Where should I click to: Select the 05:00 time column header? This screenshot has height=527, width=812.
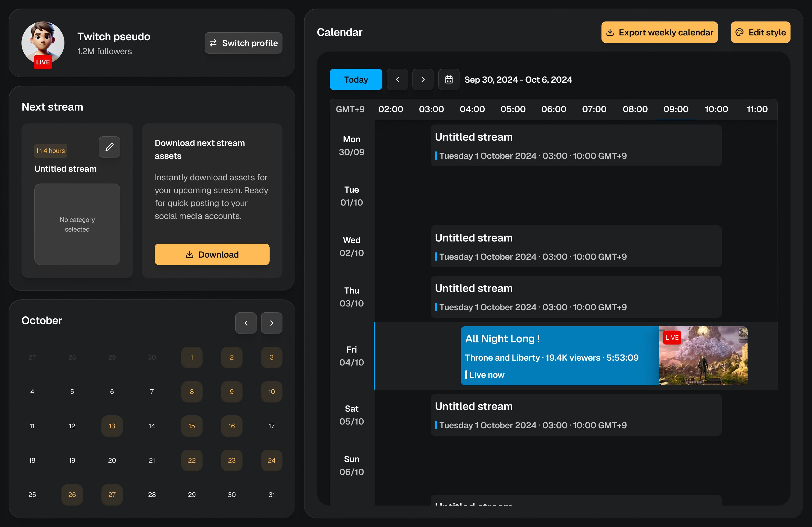tap(513, 109)
